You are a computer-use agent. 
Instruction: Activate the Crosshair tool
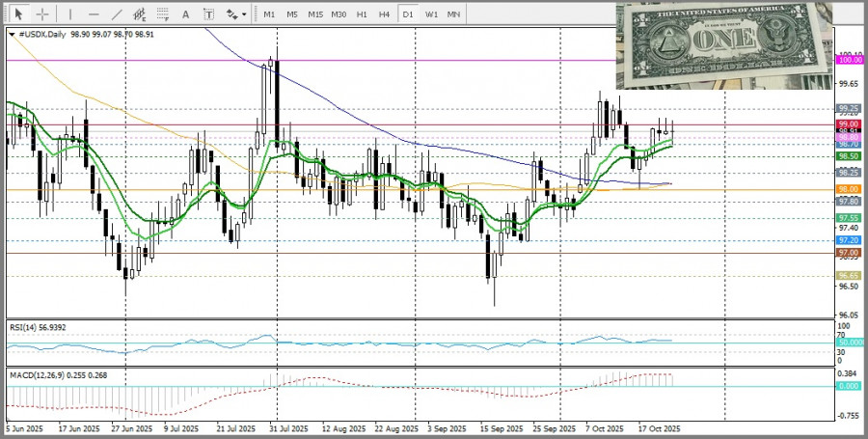tap(42, 14)
